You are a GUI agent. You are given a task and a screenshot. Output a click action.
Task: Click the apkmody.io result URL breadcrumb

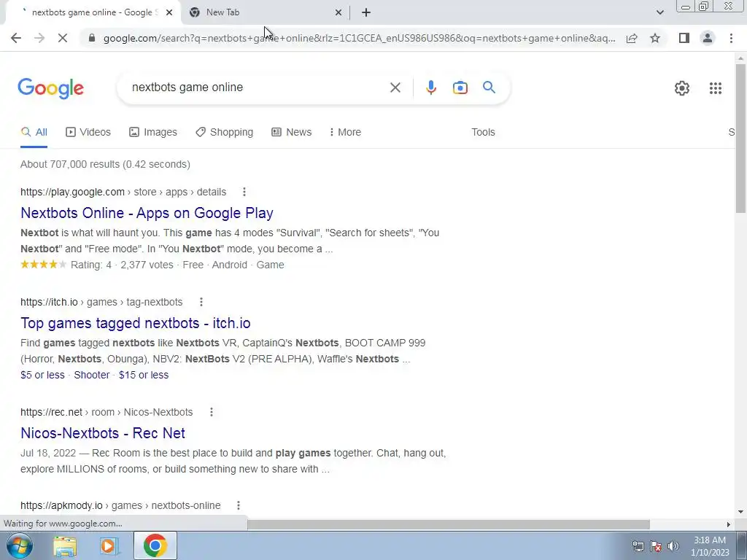(x=120, y=505)
